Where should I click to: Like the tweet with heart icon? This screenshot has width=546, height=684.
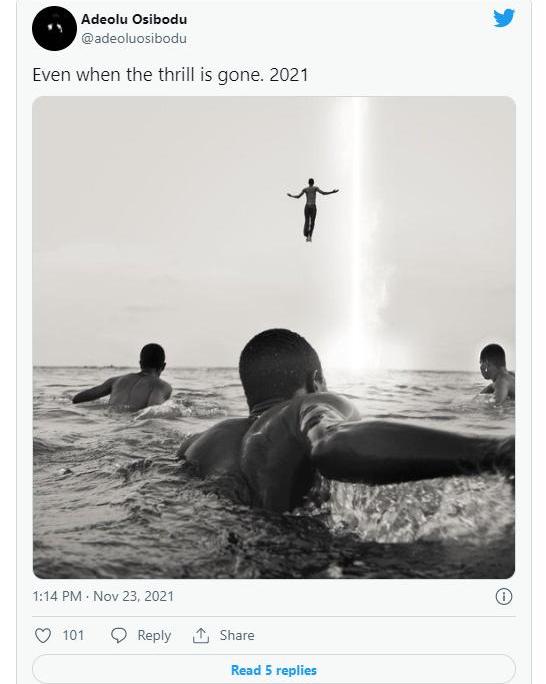pyautogui.click(x=43, y=635)
